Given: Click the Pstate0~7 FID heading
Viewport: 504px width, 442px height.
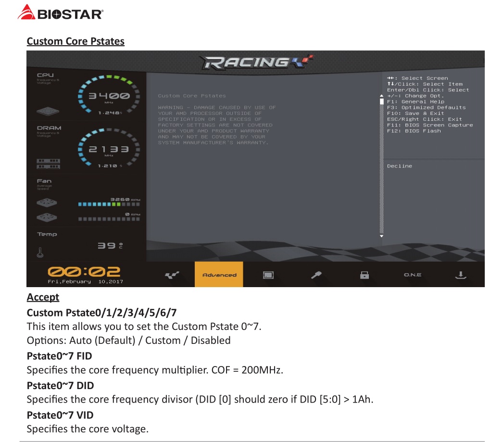Looking at the screenshot, I should click(x=60, y=356).
